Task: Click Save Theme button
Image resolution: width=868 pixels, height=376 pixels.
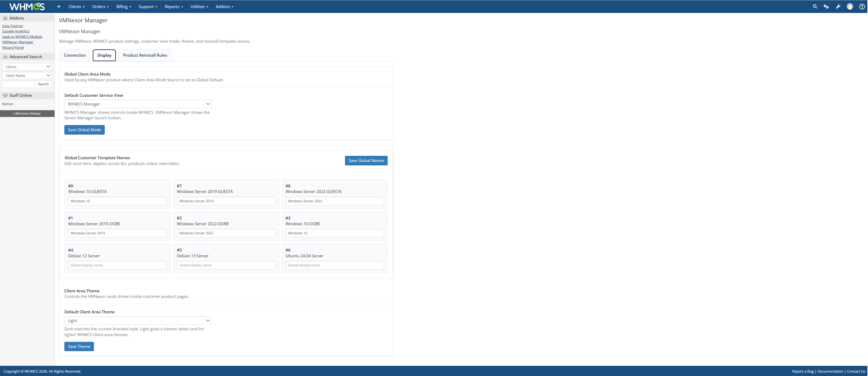Action: point(79,347)
